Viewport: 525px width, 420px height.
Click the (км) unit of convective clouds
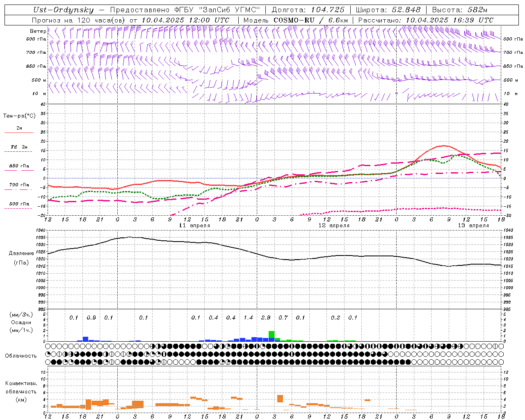(x=21, y=399)
